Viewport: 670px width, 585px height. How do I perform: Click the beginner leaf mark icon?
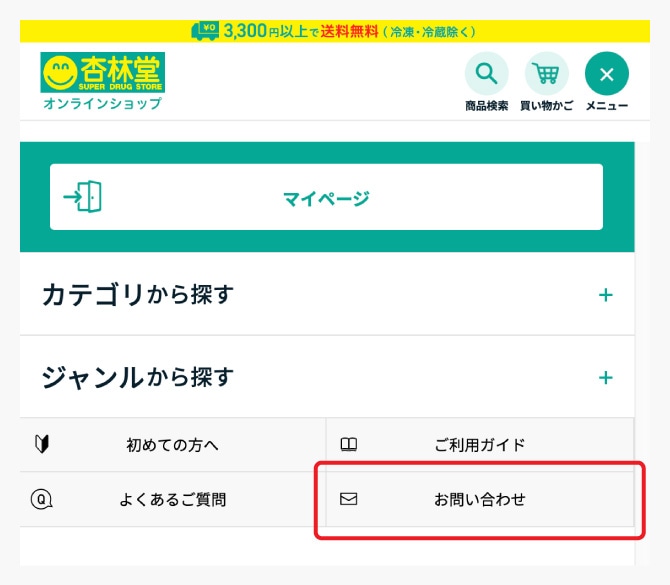tap(42, 444)
